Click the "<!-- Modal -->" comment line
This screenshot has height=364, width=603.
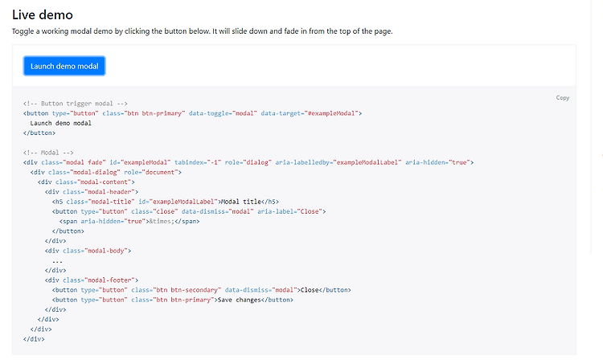click(x=48, y=153)
